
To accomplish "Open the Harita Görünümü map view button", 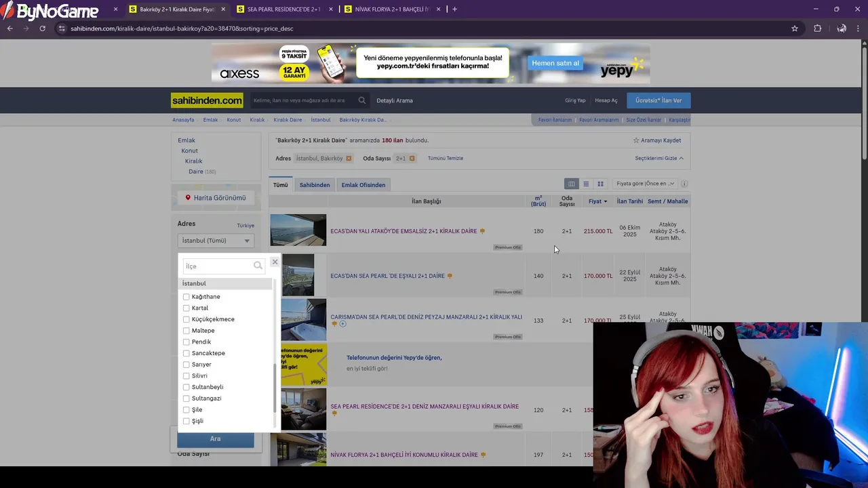I will pos(216,198).
